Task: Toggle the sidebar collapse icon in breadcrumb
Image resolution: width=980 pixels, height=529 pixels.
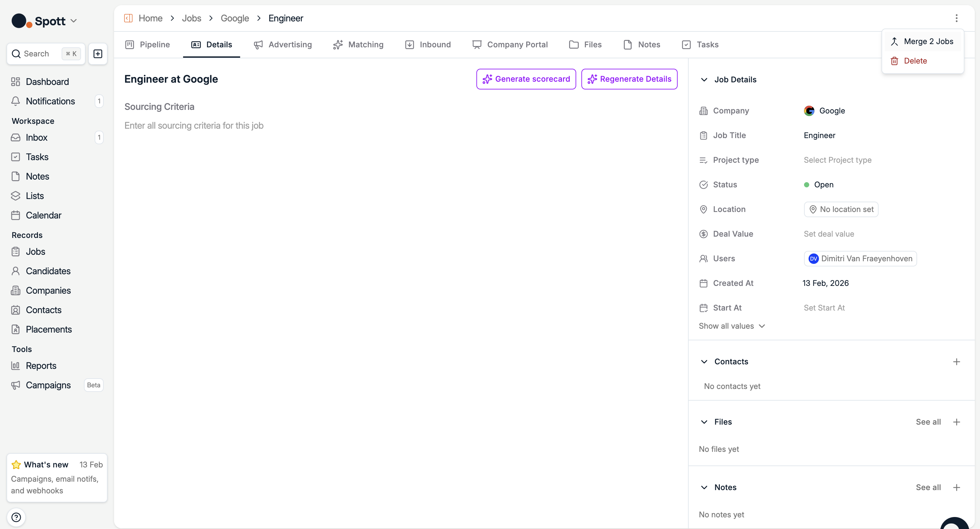Action: (x=128, y=18)
